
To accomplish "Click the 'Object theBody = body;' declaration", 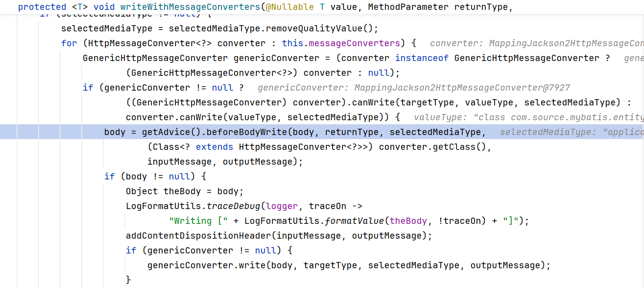I will [185, 191].
